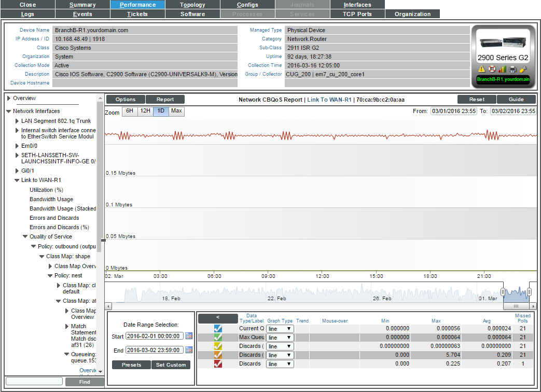This screenshot has height=392, width=541.
Task: Click the Start date input field
Action: point(154,336)
